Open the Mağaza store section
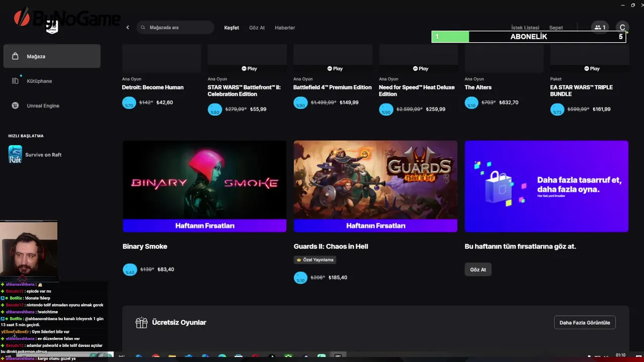 point(52,56)
